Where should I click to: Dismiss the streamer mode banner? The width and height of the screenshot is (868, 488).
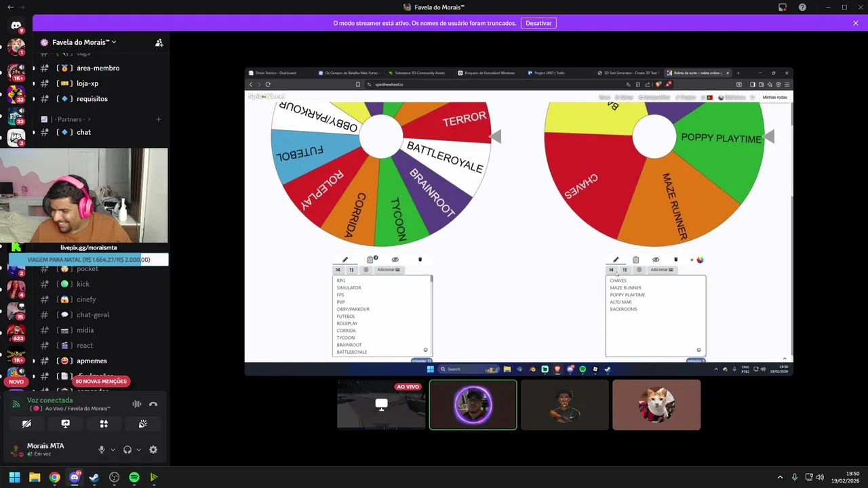[x=856, y=23]
